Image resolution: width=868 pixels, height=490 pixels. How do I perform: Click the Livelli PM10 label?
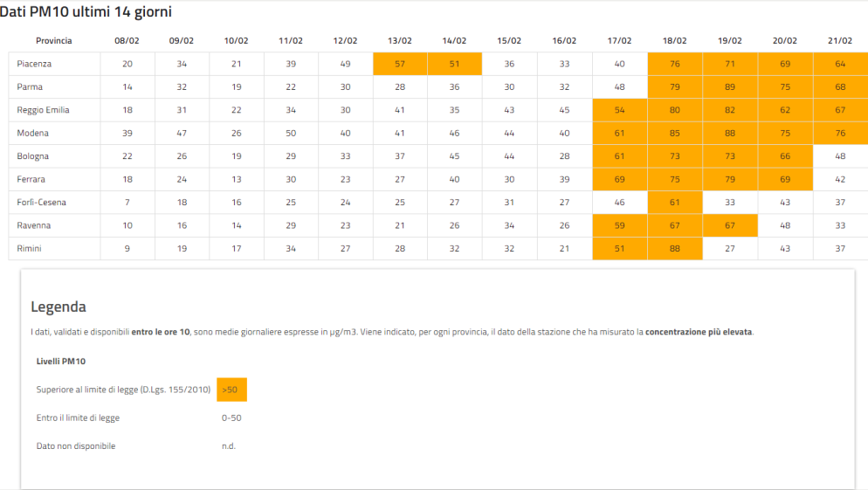click(x=61, y=361)
